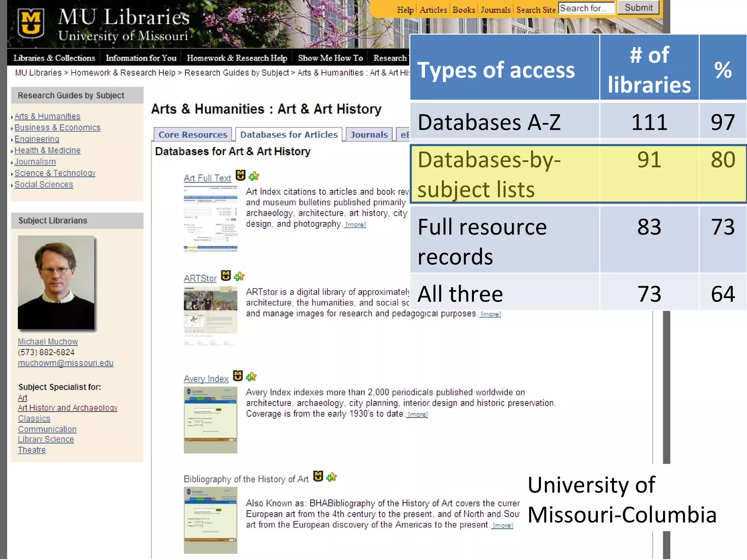Click Homework & Research Help breadcrumb
Viewport: 747px width, 560px height.
pos(123,73)
